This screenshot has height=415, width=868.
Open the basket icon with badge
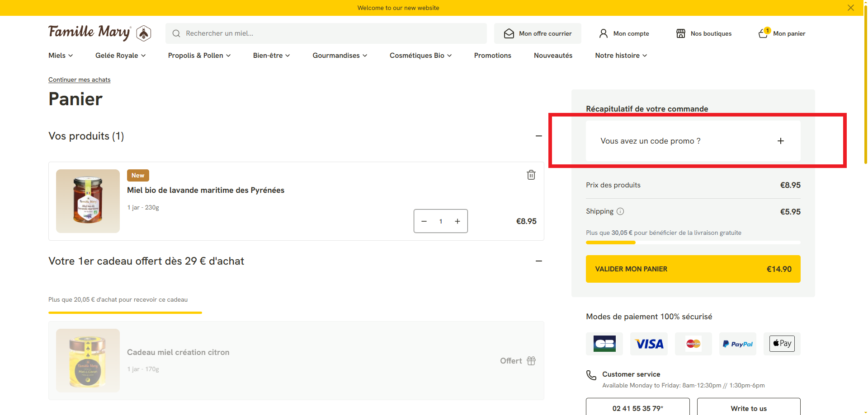coord(764,33)
